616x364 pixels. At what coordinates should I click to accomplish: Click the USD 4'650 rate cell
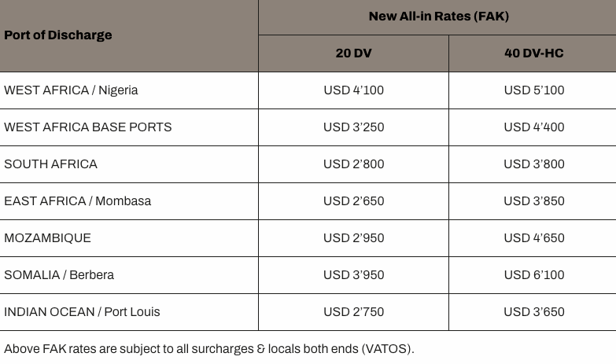(x=533, y=238)
